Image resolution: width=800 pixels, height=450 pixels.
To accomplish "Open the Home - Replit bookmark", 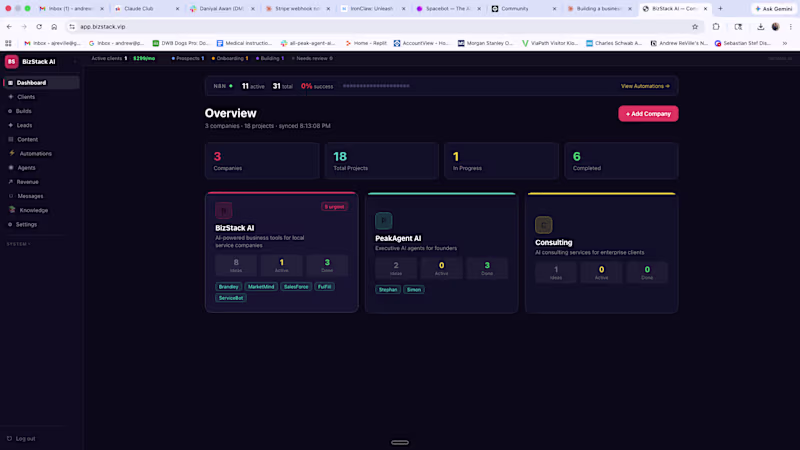I will point(366,43).
